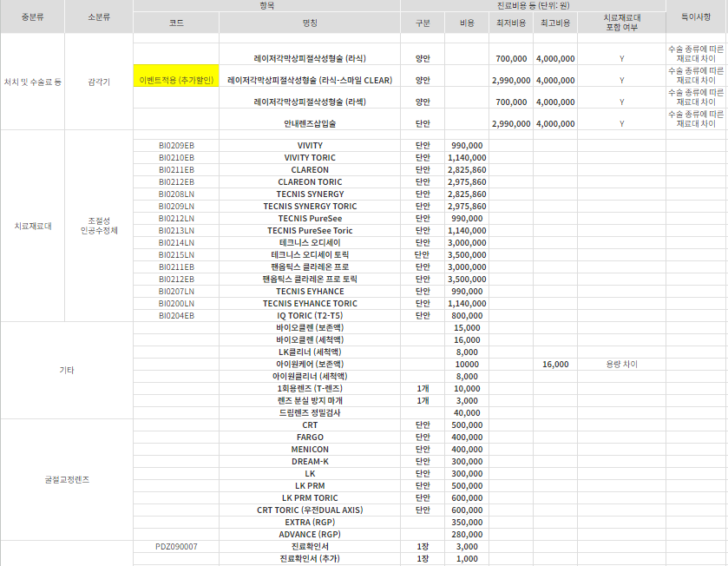Select the 중분류 column header

coord(32,16)
